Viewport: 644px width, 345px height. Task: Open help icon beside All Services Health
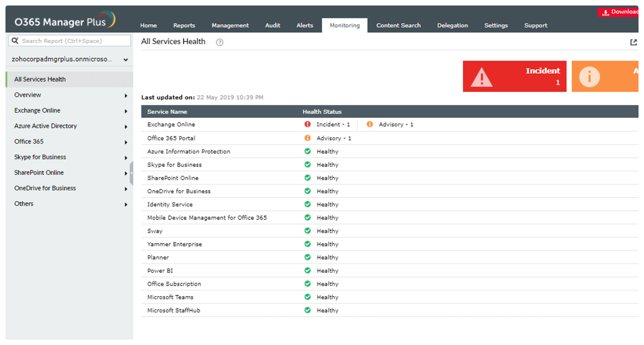pos(220,42)
